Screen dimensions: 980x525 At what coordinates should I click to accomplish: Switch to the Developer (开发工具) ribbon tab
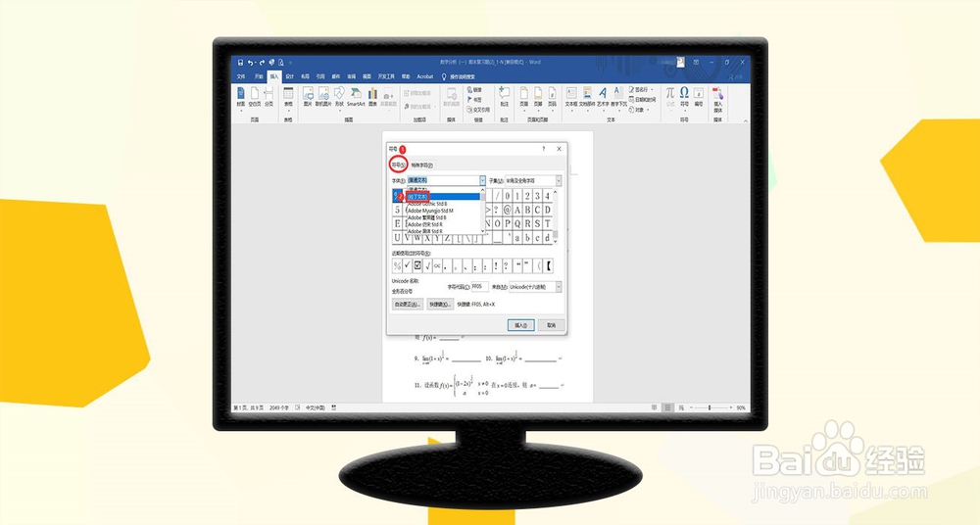coord(386,76)
